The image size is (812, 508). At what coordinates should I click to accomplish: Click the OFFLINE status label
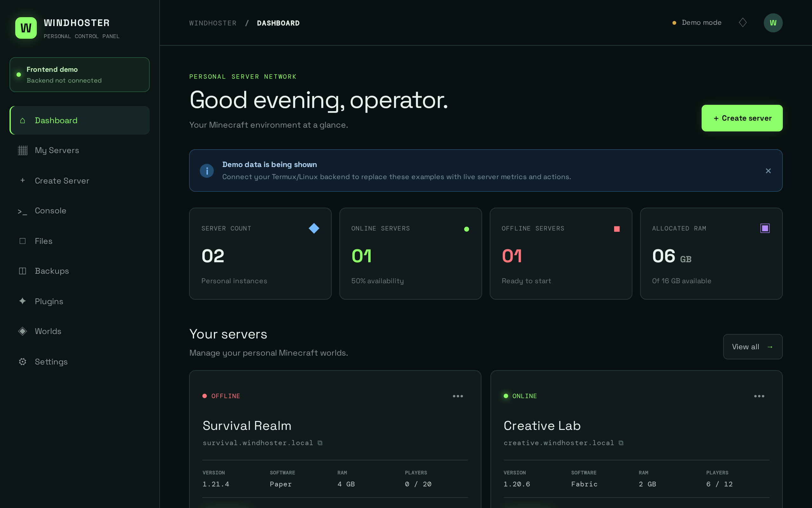(x=226, y=396)
